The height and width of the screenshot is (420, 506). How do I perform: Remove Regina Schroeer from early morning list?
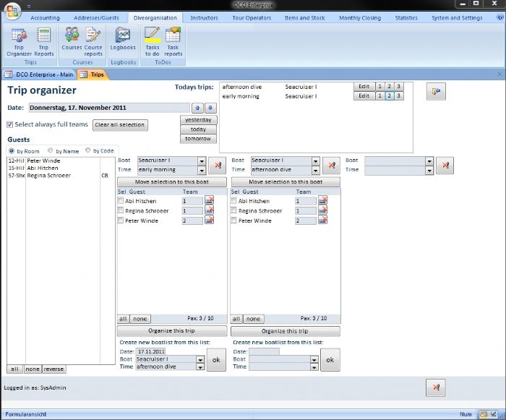pos(210,210)
